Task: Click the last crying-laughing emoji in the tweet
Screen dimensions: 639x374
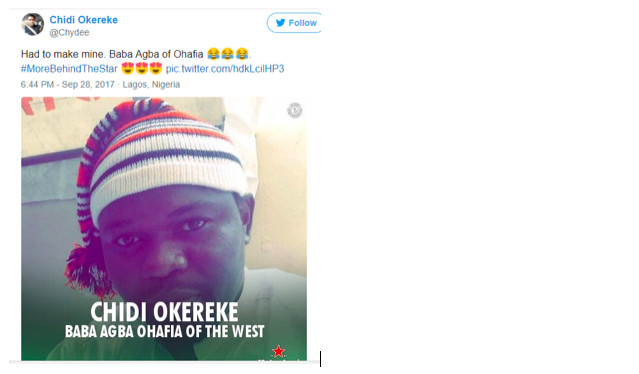Action: coord(242,54)
